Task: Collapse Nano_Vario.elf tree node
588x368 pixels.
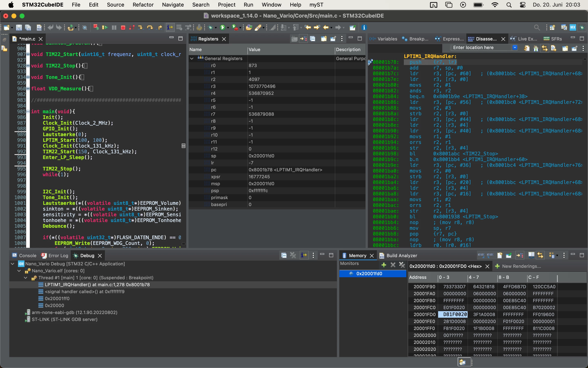Action: click(19, 271)
